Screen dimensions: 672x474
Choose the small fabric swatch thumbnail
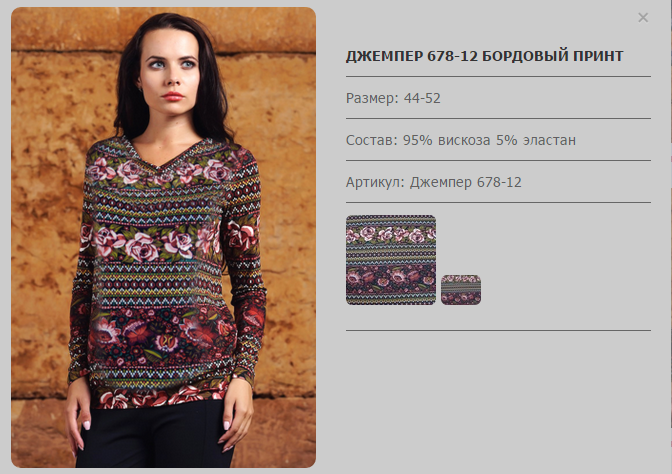pos(461,290)
